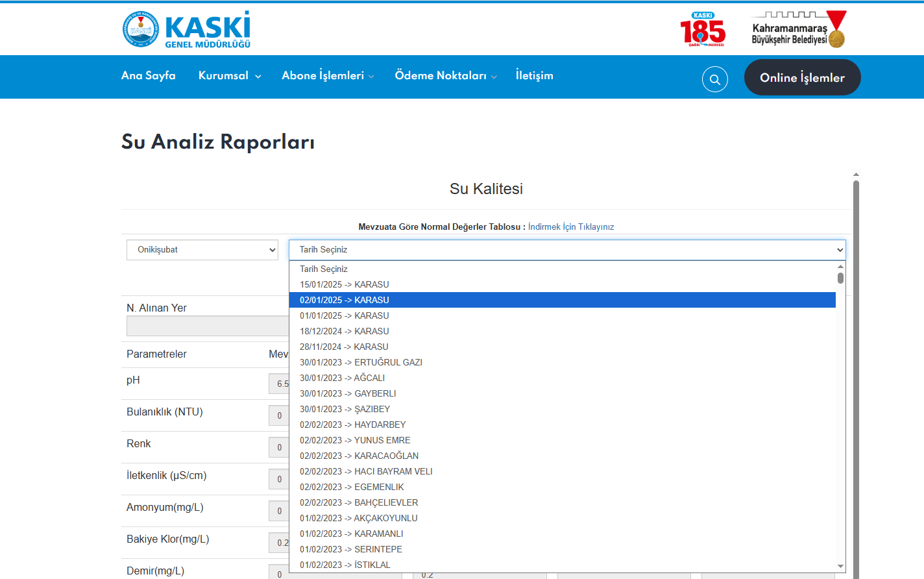Open the İletişim page

534,76
